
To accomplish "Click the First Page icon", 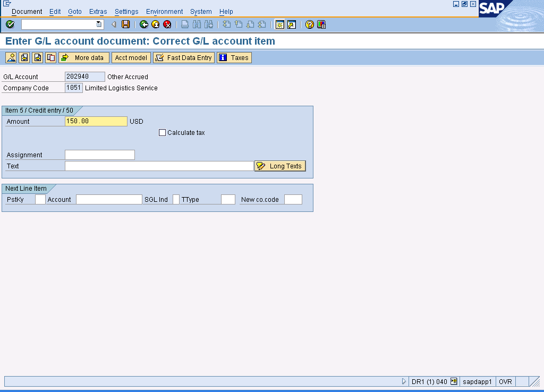I will tap(226, 24).
